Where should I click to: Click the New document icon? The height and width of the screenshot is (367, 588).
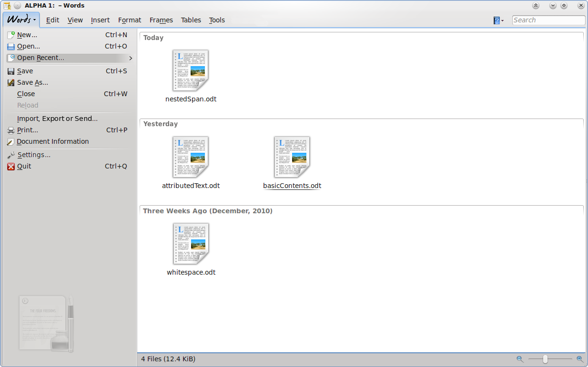(11, 35)
